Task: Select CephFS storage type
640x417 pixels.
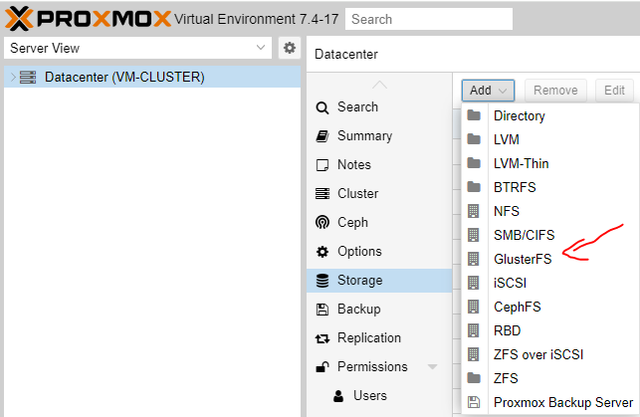Action: (551, 306)
